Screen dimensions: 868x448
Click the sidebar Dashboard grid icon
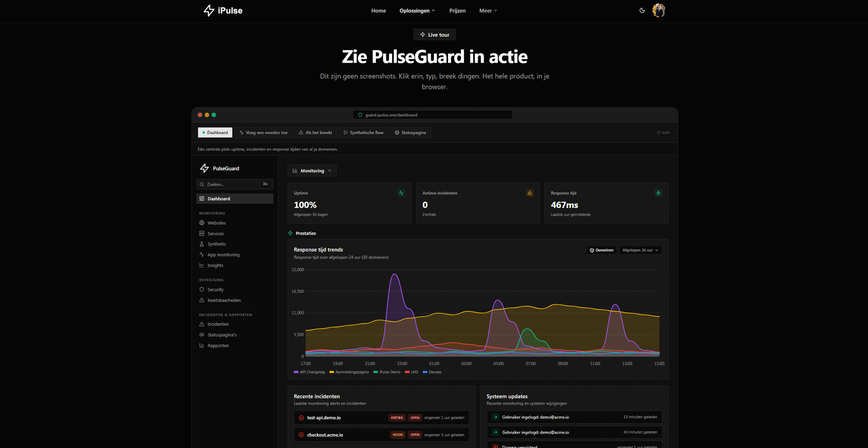pos(202,199)
